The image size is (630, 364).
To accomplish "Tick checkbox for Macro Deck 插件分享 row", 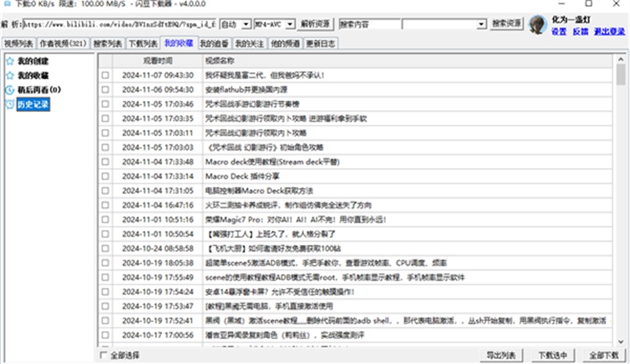I will coord(105,176).
